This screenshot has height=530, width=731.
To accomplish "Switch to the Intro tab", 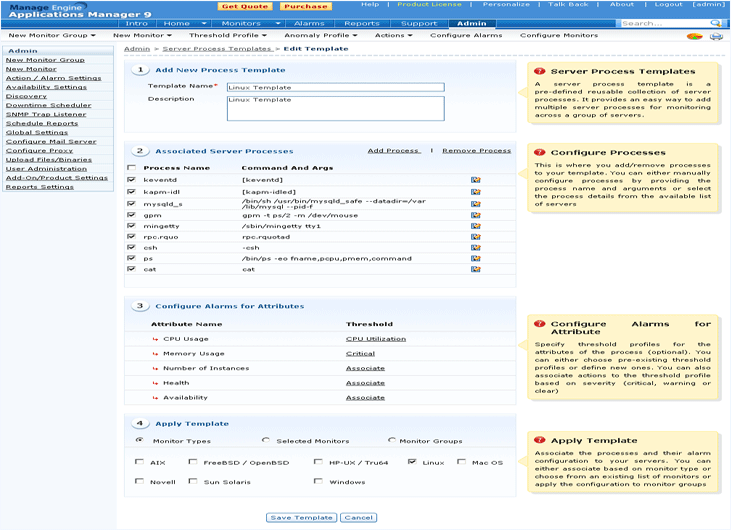I will click(x=137, y=23).
